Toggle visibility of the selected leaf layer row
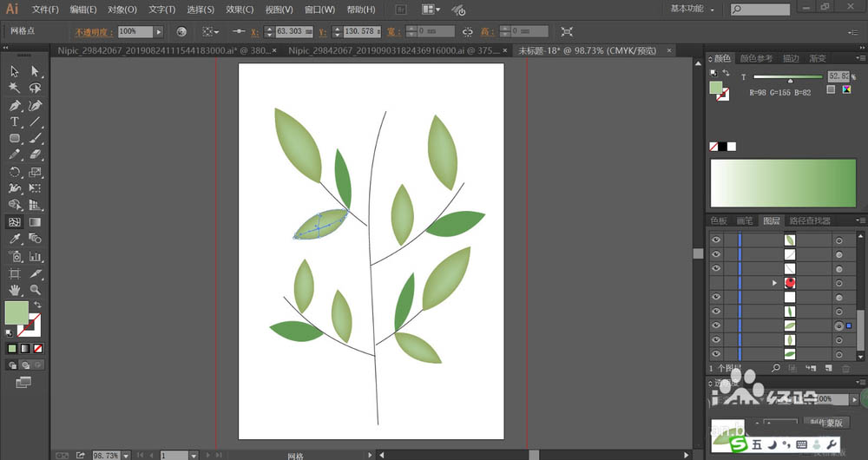The height and width of the screenshot is (460, 868). tap(716, 325)
